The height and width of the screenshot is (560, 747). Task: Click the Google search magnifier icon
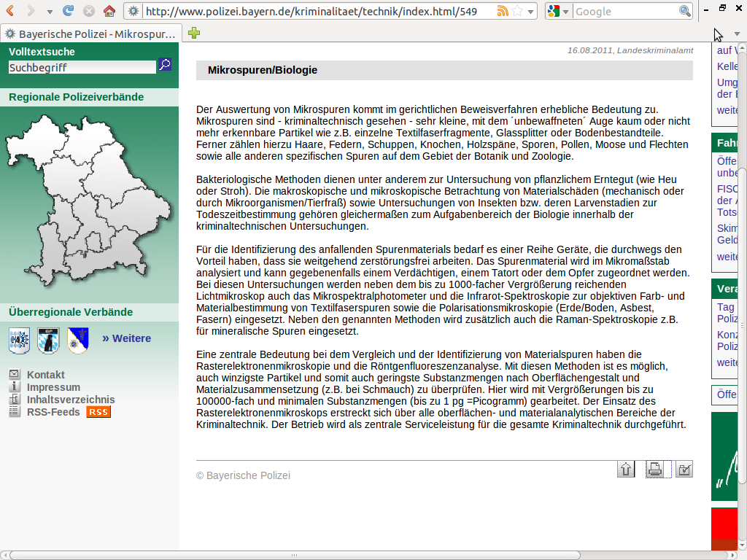coord(684,11)
